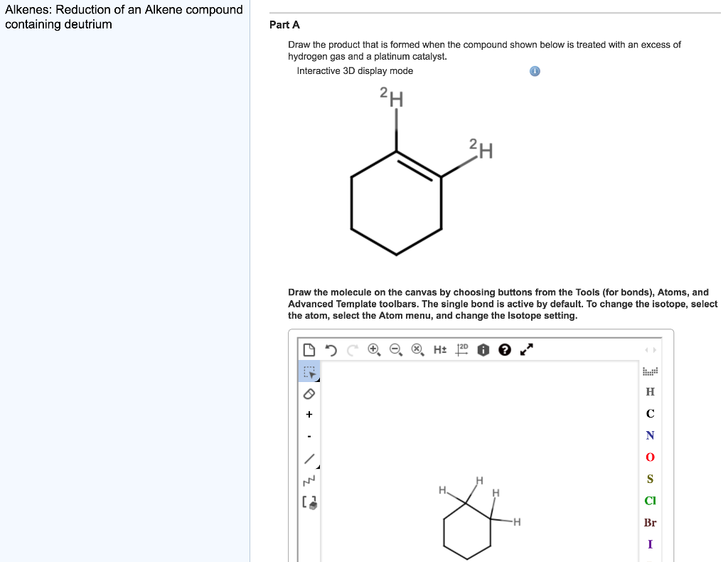The height and width of the screenshot is (562, 728).
Task: Select the Rectangle Selection tool
Action: [310, 372]
